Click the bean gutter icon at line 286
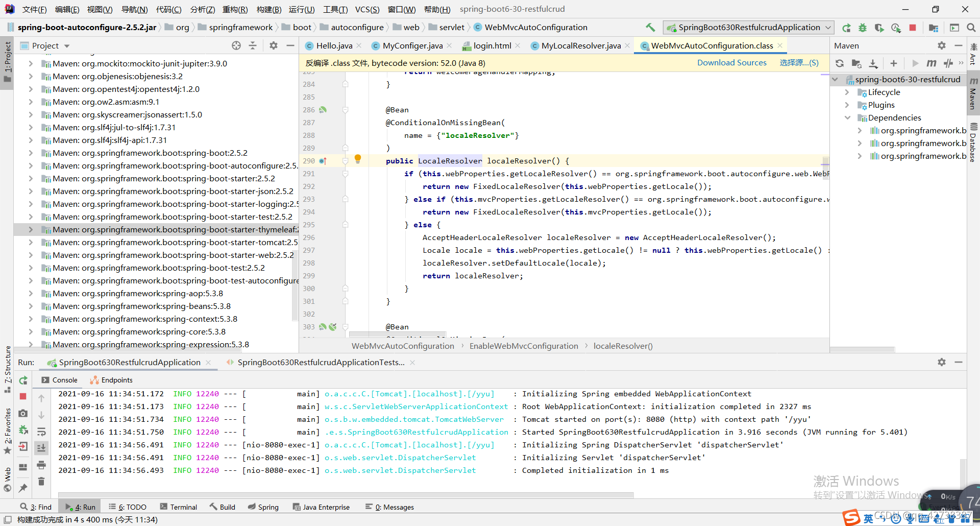Viewport: 980px width, 526px height. (x=323, y=110)
